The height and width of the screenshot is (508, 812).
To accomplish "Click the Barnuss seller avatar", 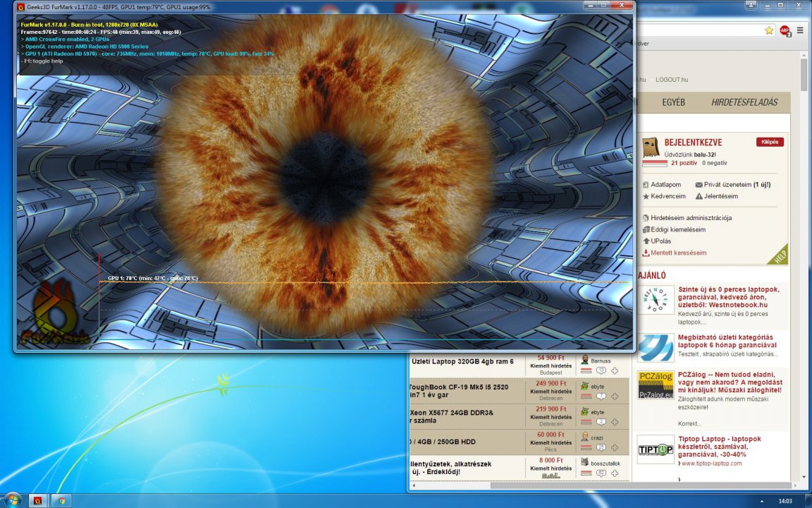I will click(585, 361).
